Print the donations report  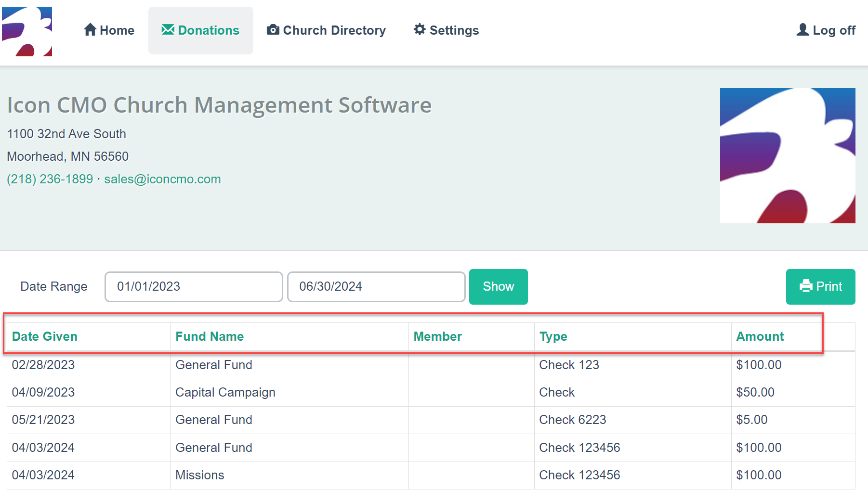coord(821,287)
